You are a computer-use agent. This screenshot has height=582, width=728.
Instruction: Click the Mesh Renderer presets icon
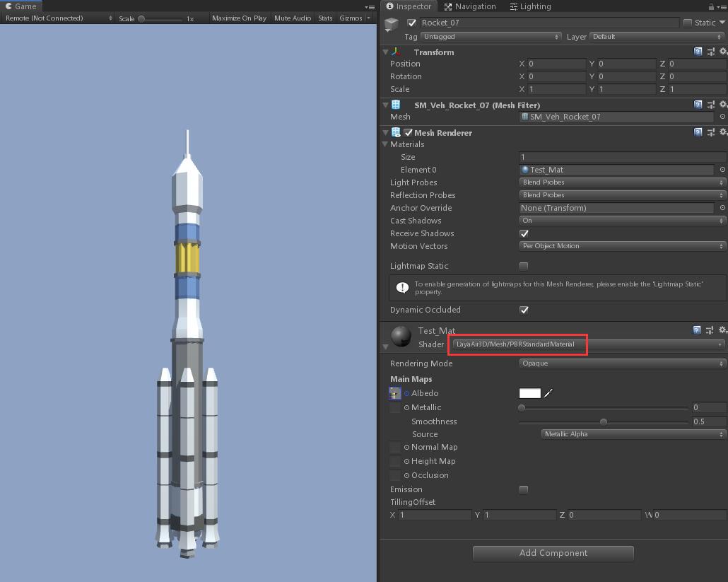pyautogui.click(x=710, y=132)
